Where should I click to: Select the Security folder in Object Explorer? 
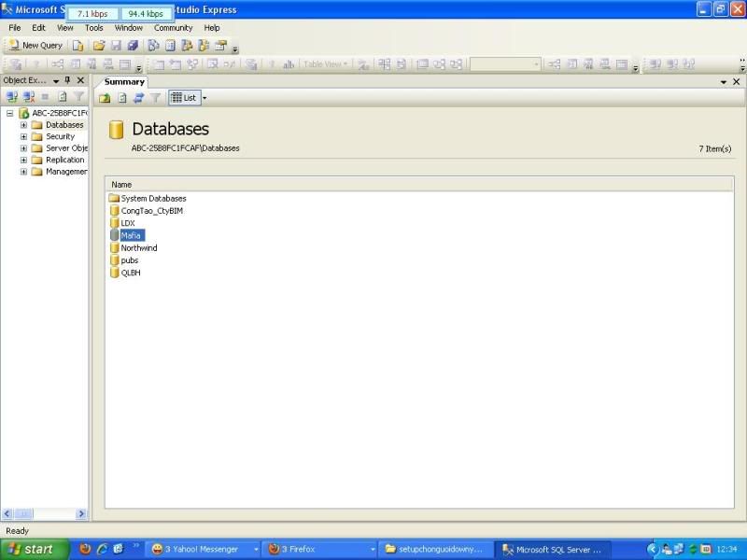[53, 136]
